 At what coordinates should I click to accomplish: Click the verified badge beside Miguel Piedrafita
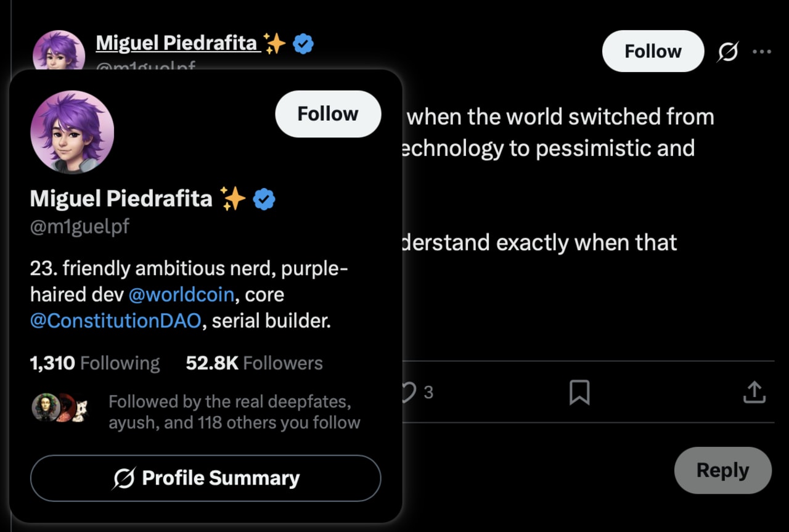(302, 43)
